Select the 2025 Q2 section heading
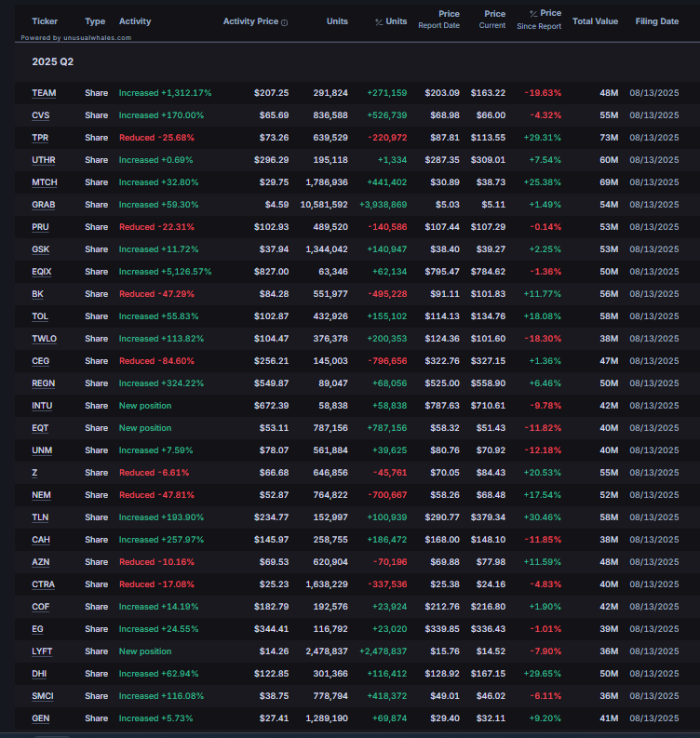700x738 pixels. tap(53, 62)
